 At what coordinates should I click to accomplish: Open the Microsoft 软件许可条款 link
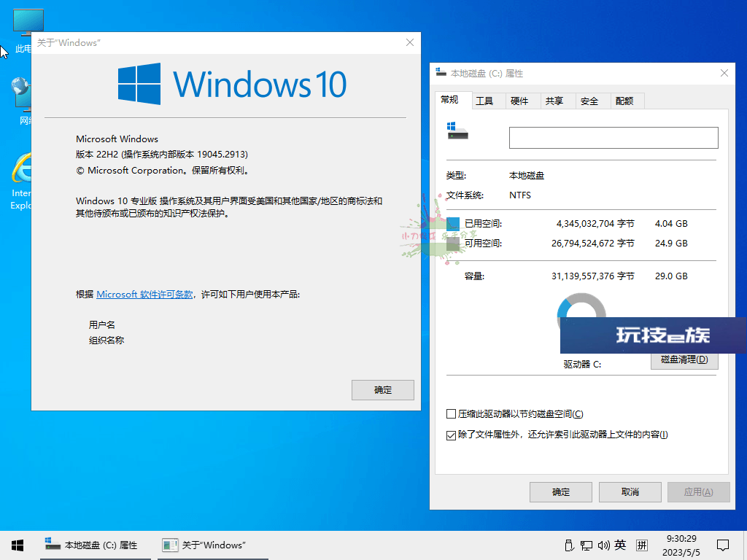click(x=144, y=295)
